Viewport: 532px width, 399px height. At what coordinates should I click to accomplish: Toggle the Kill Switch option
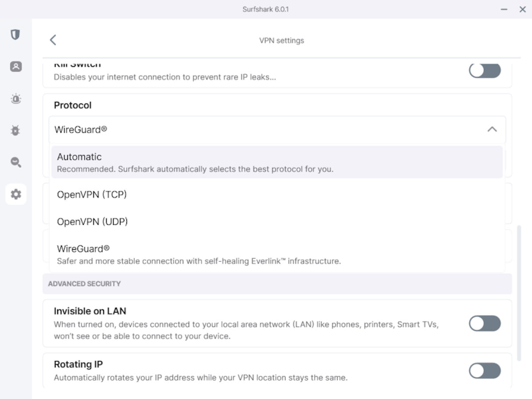coord(485,70)
